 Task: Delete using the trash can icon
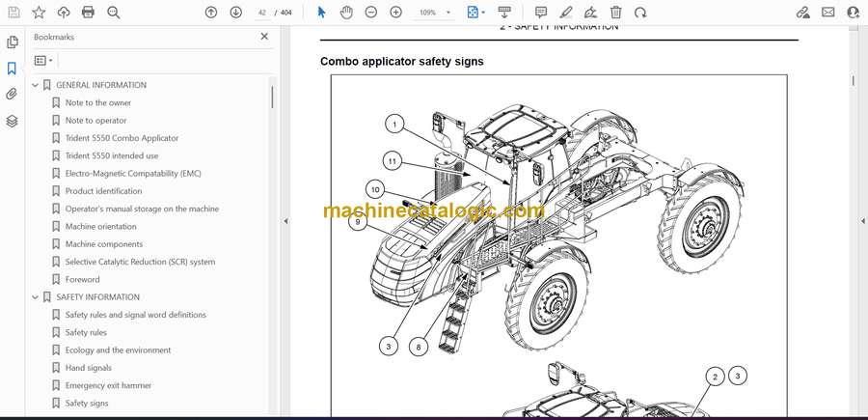coord(616,13)
